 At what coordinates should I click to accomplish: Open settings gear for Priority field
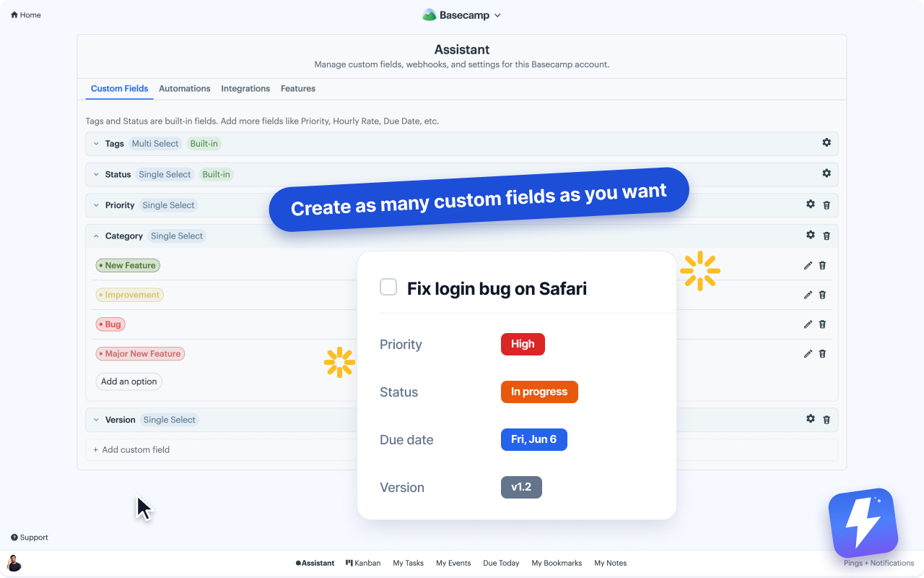pos(811,204)
